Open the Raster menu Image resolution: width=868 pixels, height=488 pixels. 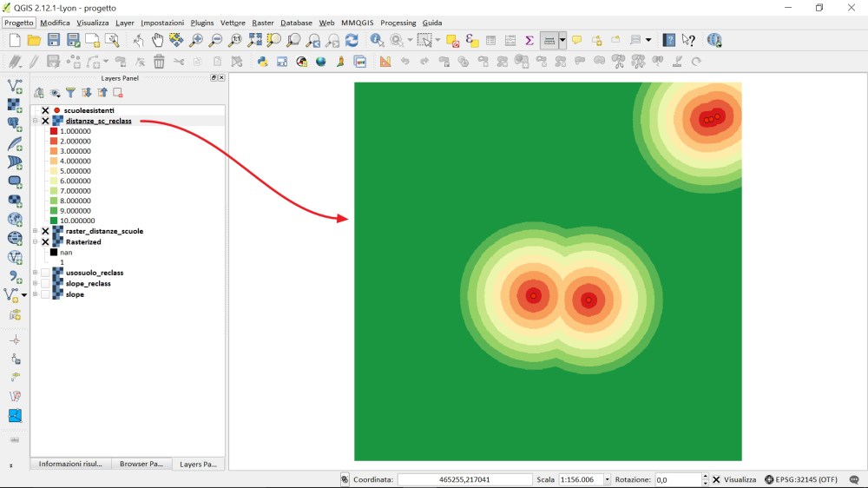point(262,23)
